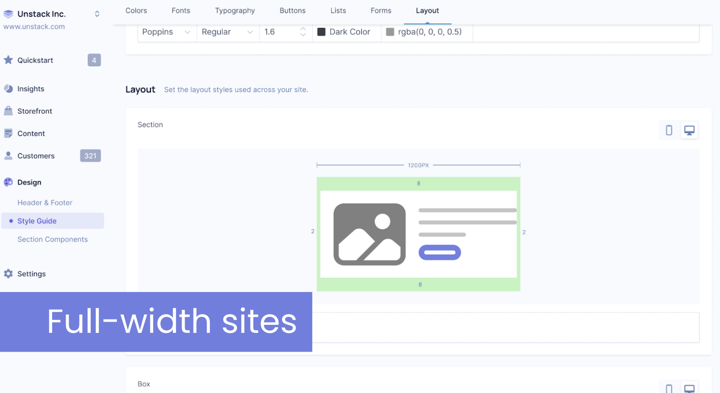Screen dimensions: 720x393
Task: Click the Settings gear icon
Action: click(8, 274)
